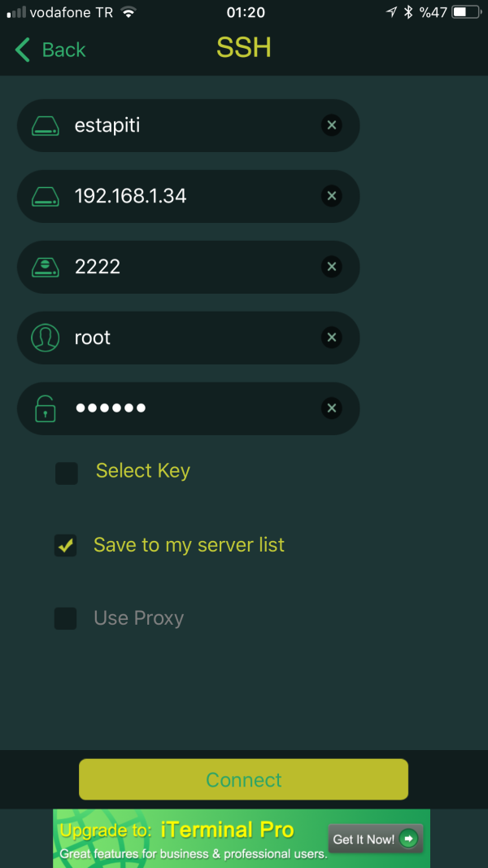Uncheck Save to my server list
The image size is (488, 868).
[x=66, y=546]
